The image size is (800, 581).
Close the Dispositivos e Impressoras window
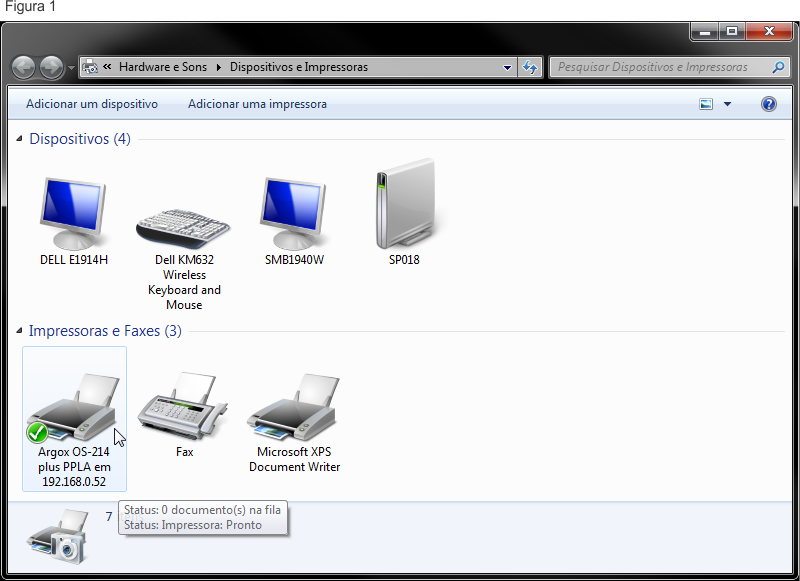769,32
